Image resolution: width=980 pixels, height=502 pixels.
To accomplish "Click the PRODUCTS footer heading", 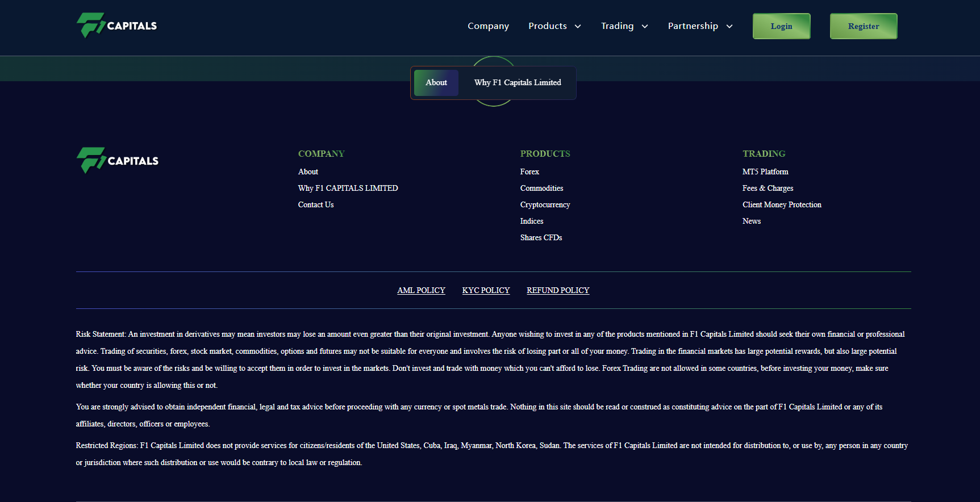I will [545, 154].
